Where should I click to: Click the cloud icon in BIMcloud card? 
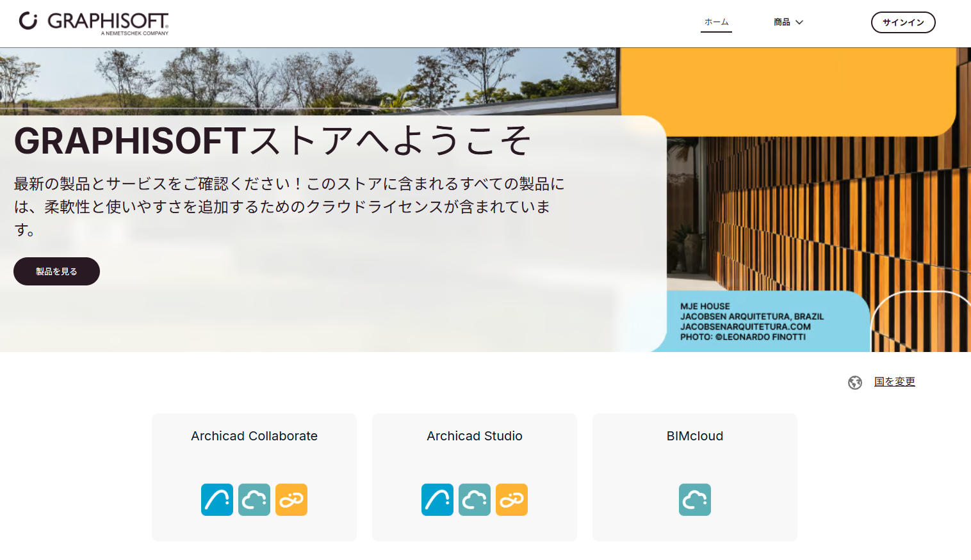pyautogui.click(x=695, y=500)
